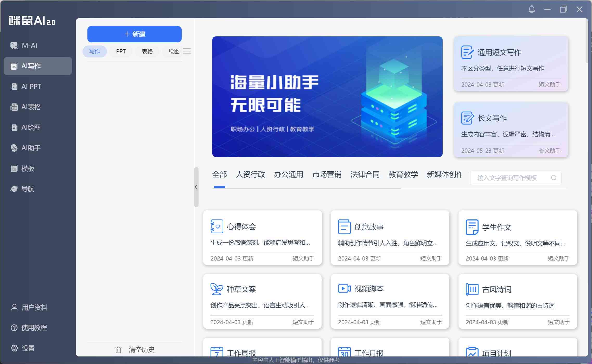Click the search magnifier icon in template search
Screen dimensions: 592x364
554,178
